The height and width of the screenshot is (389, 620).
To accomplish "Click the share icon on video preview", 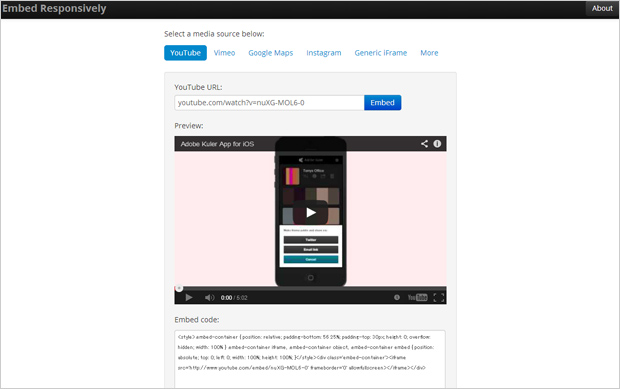I will coord(424,144).
